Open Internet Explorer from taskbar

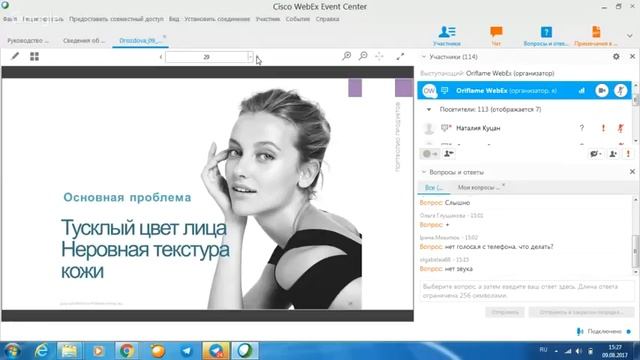point(41,351)
